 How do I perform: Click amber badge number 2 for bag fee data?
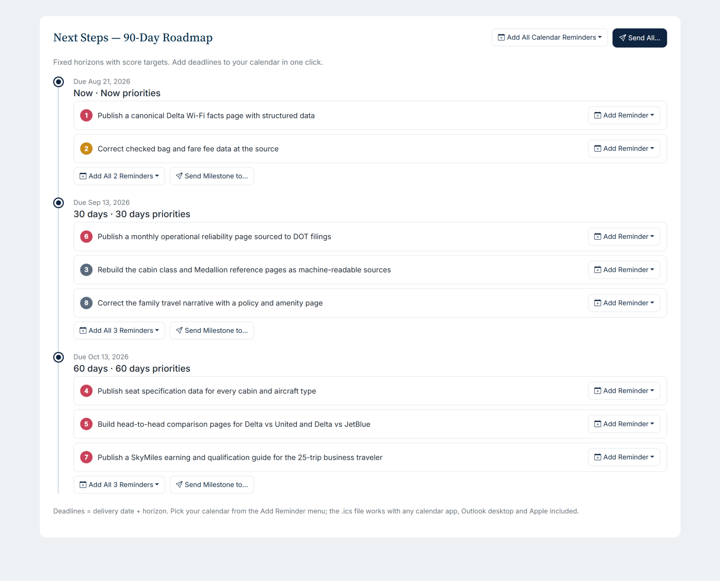[x=86, y=149]
